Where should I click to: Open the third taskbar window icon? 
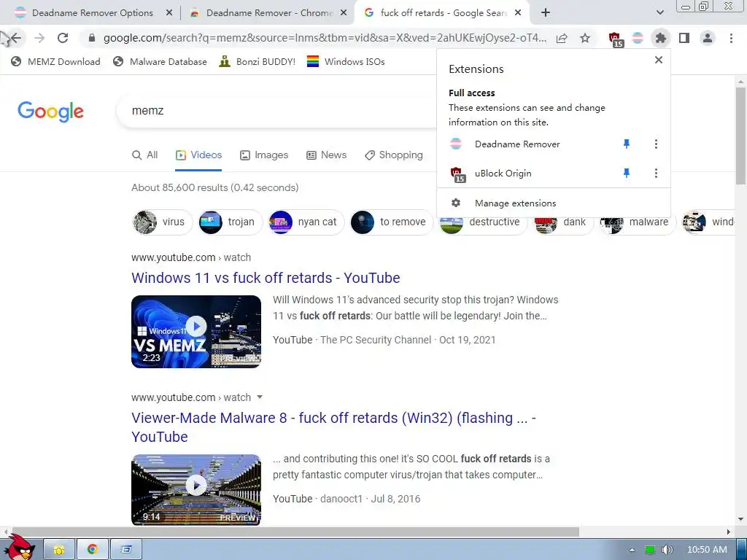[x=125, y=550]
